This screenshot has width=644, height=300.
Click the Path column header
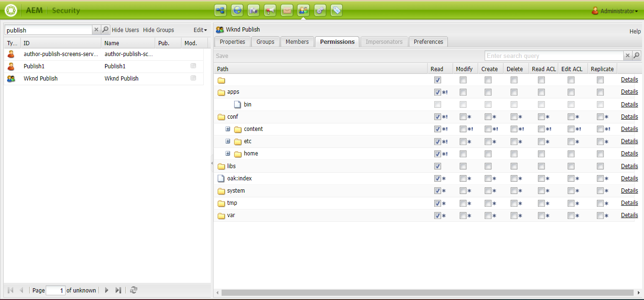point(320,69)
